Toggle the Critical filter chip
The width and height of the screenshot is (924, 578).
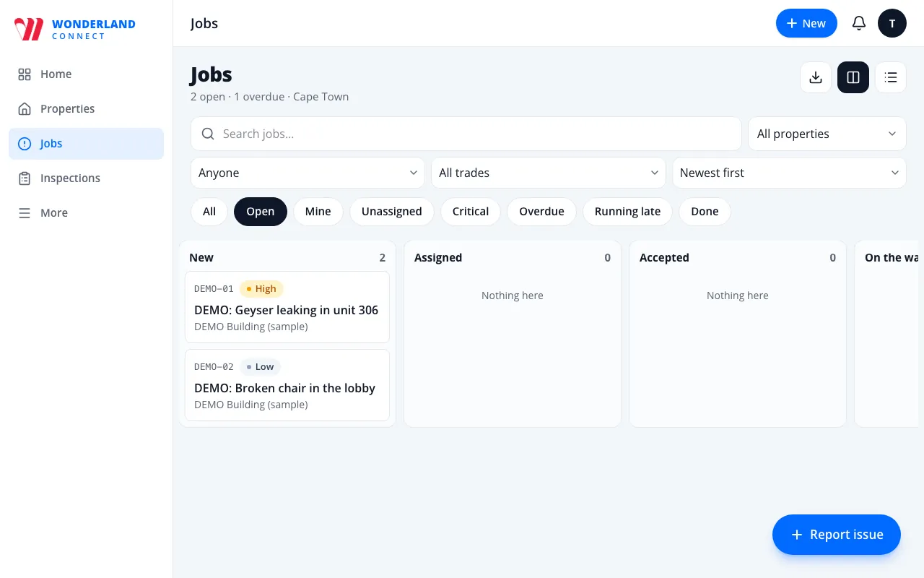[x=471, y=212]
